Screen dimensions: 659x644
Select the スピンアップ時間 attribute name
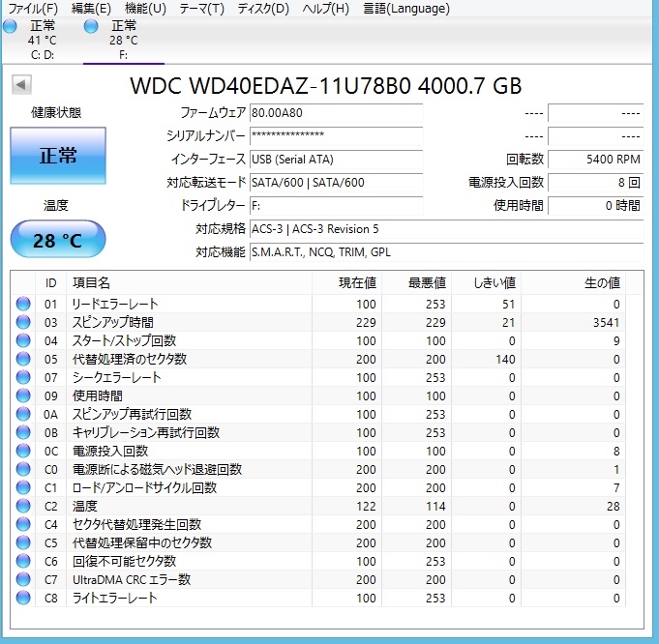[x=113, y=322]
